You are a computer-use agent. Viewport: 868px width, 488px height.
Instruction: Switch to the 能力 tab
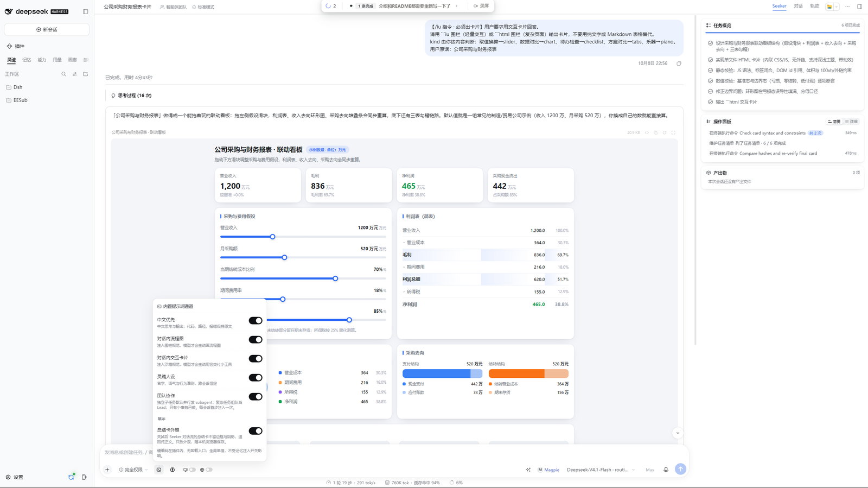(42, 60)
